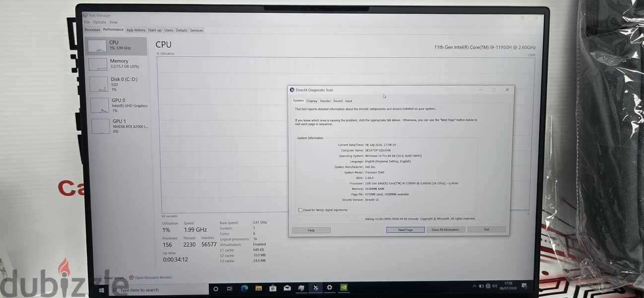
Task: Launch Microsoft Edge from taskbar
Action: point(244,288)
